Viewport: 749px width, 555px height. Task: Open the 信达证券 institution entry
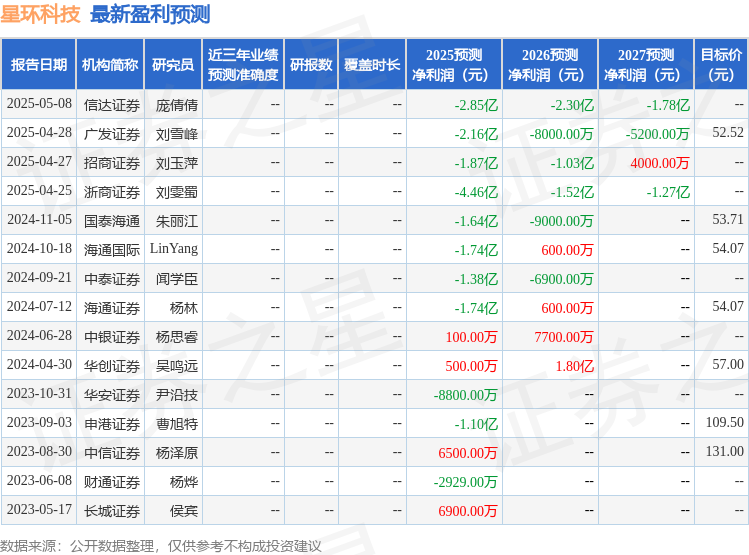pos(111,104)
